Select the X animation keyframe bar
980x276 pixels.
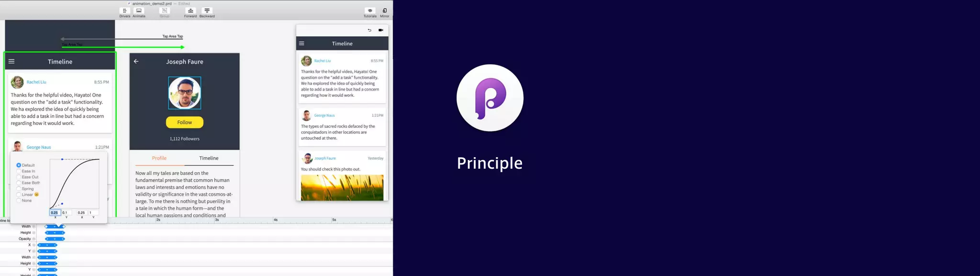coord(47,245)
